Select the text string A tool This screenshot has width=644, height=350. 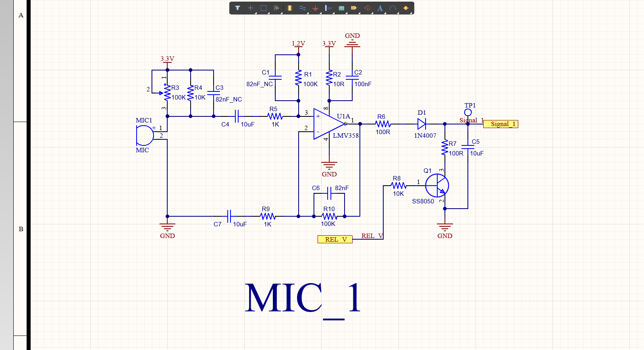(380, 8)
